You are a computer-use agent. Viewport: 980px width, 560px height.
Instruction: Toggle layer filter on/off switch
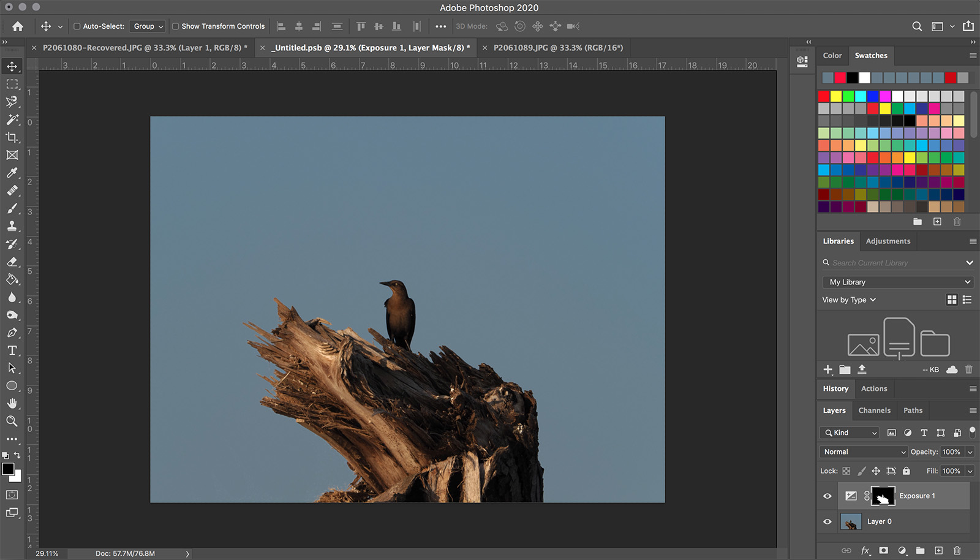click(x=972, y=432)
